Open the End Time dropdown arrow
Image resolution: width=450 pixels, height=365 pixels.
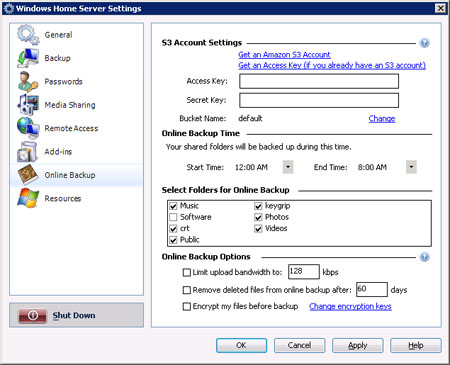click(411, 167)
